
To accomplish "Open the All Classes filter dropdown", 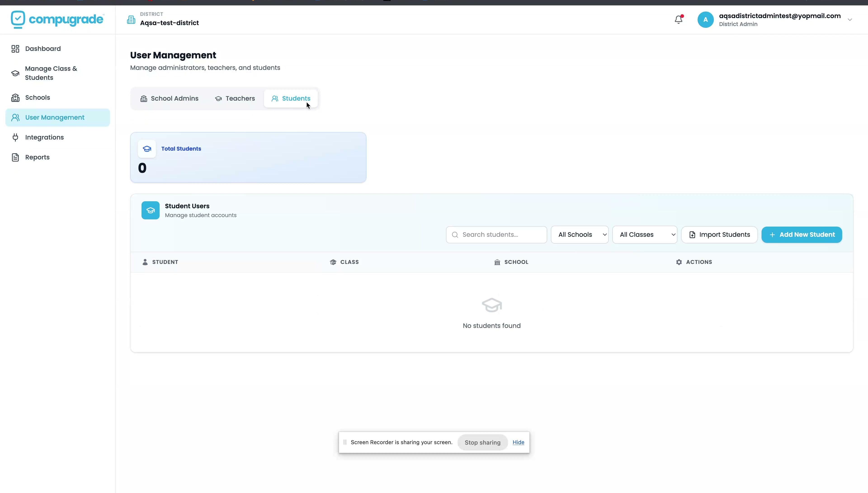I will coord(645,235).
